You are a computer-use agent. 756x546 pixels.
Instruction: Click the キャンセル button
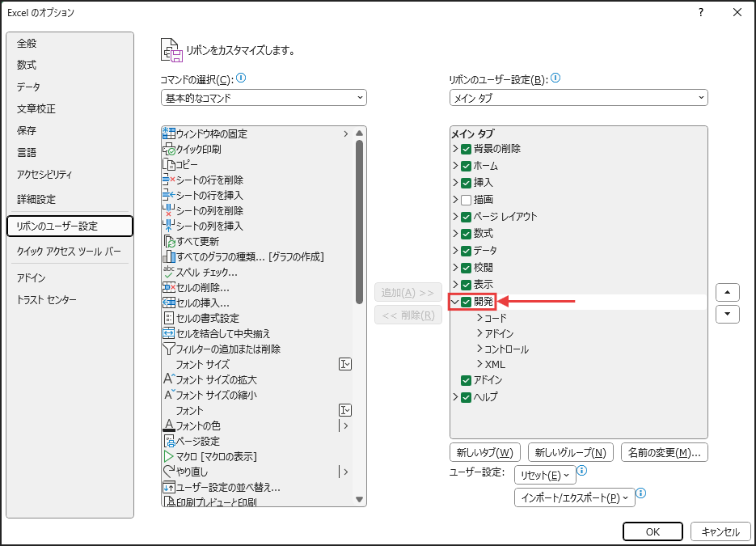pos(720,531)
